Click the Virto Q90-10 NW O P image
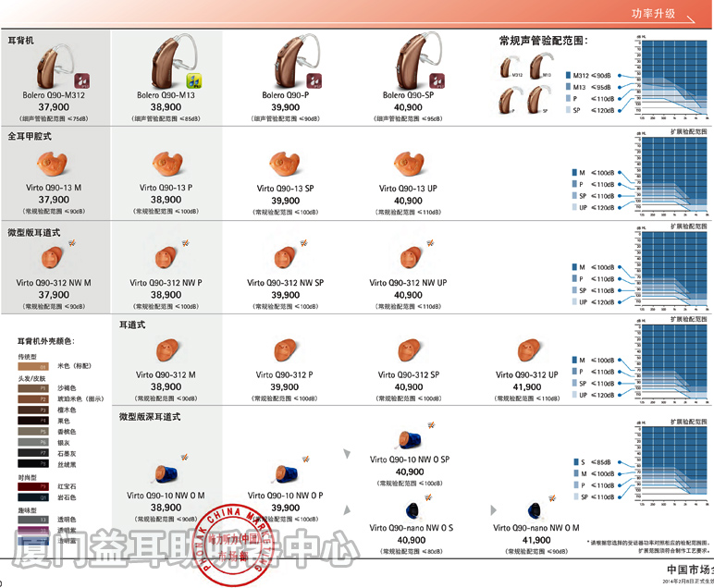 pos(286,474)
